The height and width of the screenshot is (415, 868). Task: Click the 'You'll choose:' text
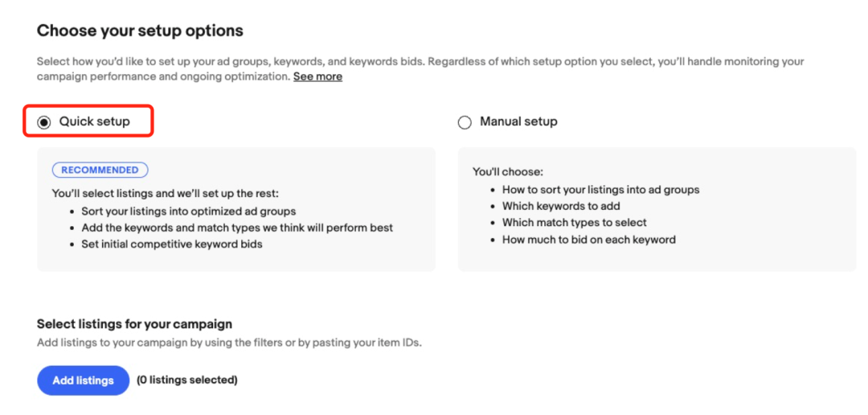point(508,171)
